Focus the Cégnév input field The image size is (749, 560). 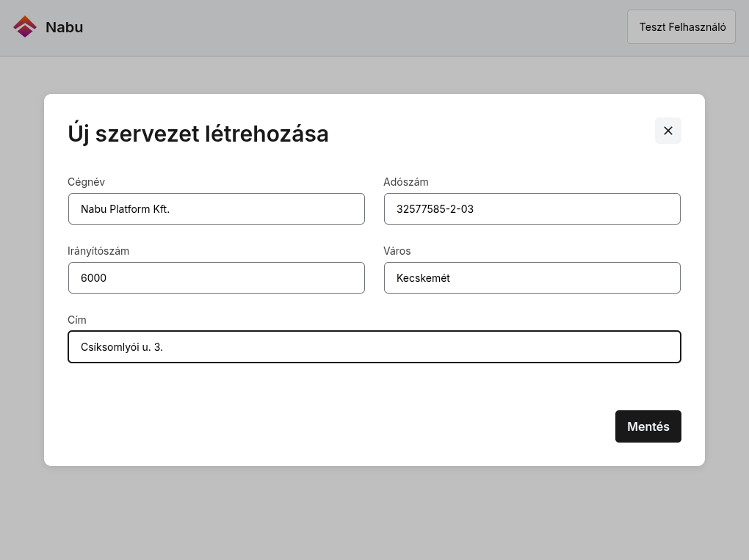coord(217,209)
